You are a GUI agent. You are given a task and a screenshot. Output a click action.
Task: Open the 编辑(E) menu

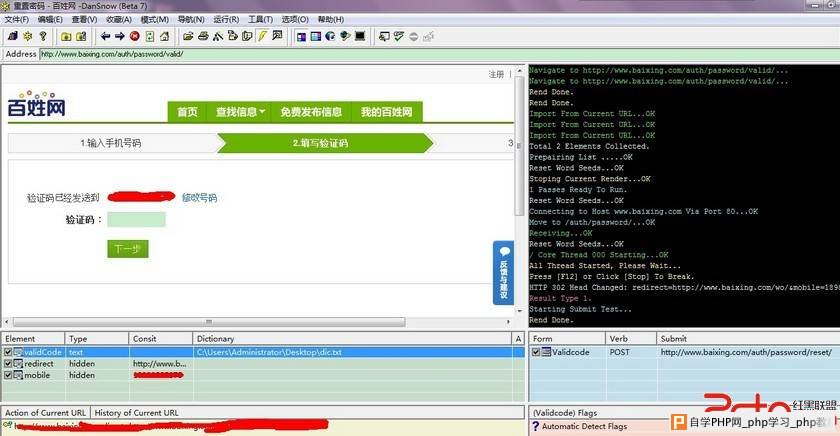(50, 19)
